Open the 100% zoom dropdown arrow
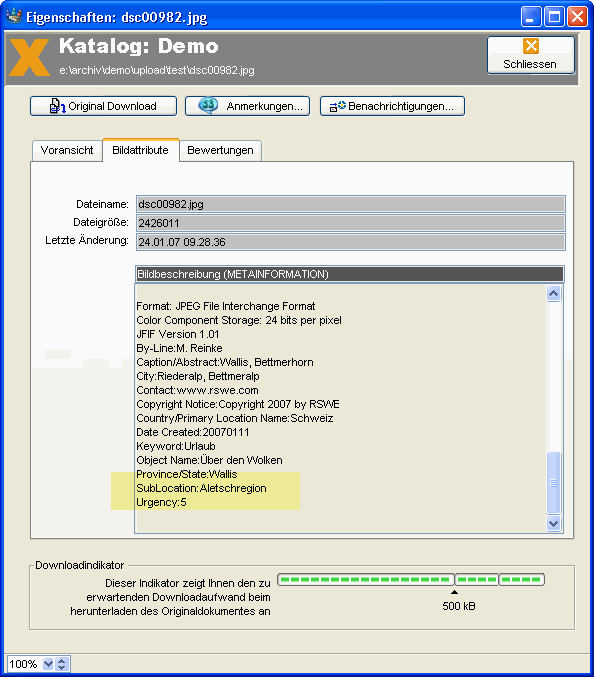 (48, 664)
